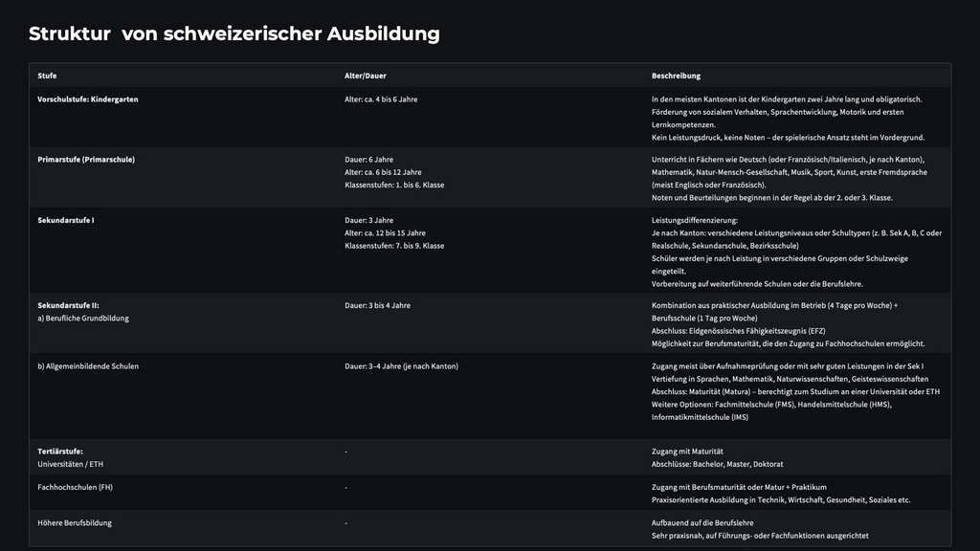This screenshot has width=980, height=551.
Task: Click the Dauer: 3 bis 4 Jahre cell
Action: coord(377,305)
